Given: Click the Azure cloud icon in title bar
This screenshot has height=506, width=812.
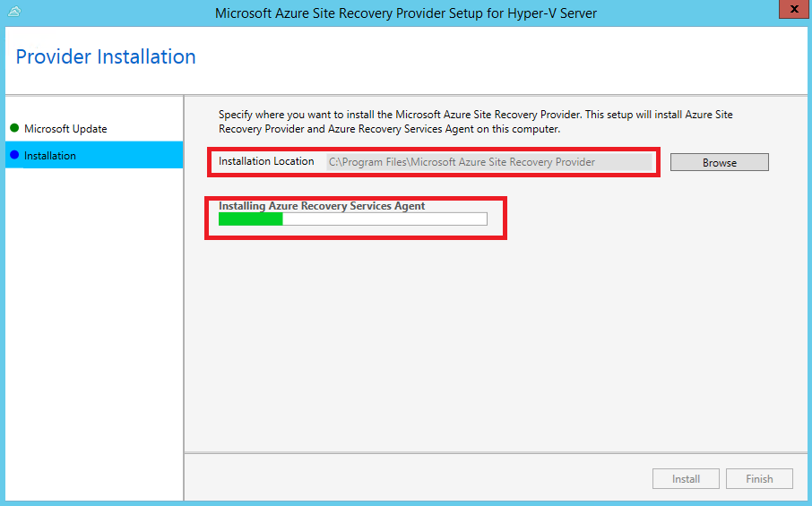Looking at the screenshot, I should click(14, 12).
